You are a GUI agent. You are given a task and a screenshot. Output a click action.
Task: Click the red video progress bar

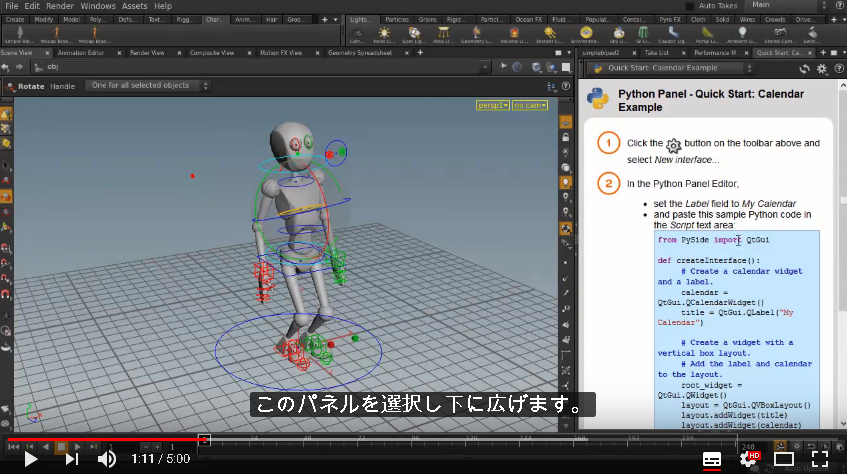coord(105,439)
